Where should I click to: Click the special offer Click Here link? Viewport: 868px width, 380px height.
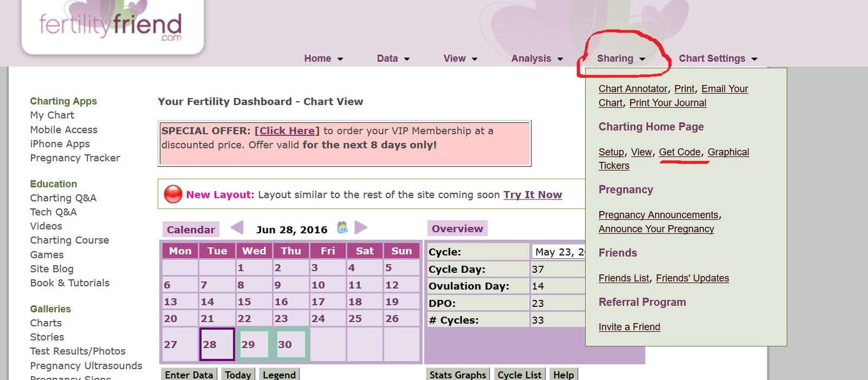(x=287, y=131)
